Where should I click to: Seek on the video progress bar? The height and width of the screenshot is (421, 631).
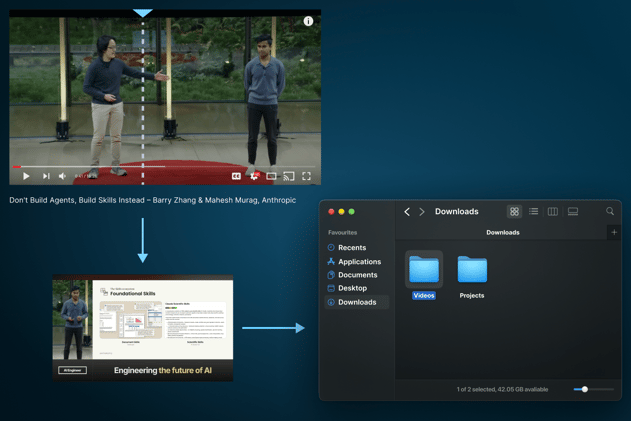point(163,166)
